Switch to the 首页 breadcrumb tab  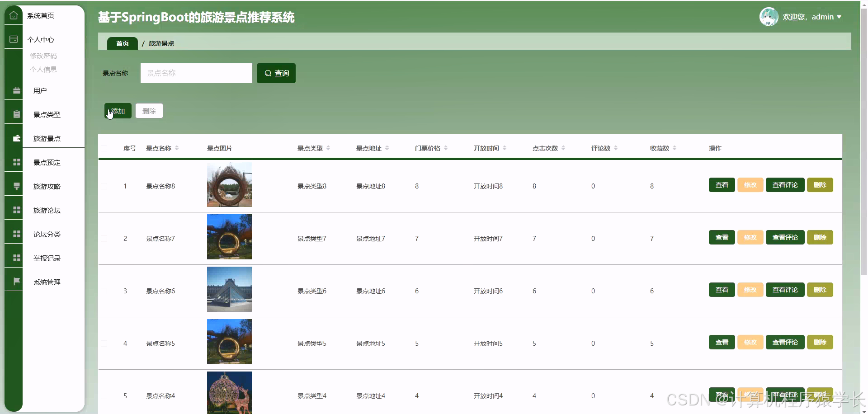[122, 43]
